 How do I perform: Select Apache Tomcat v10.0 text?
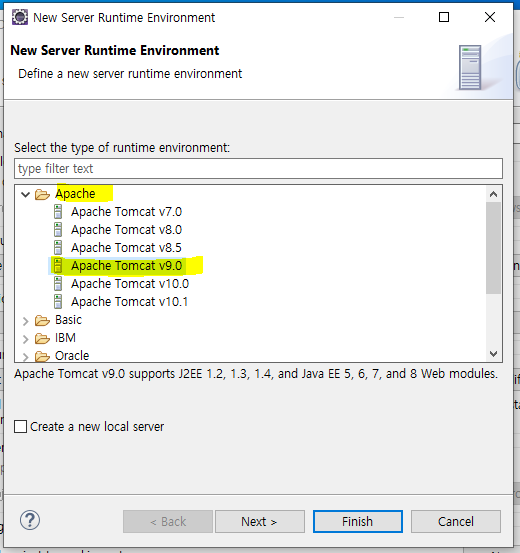130,284
